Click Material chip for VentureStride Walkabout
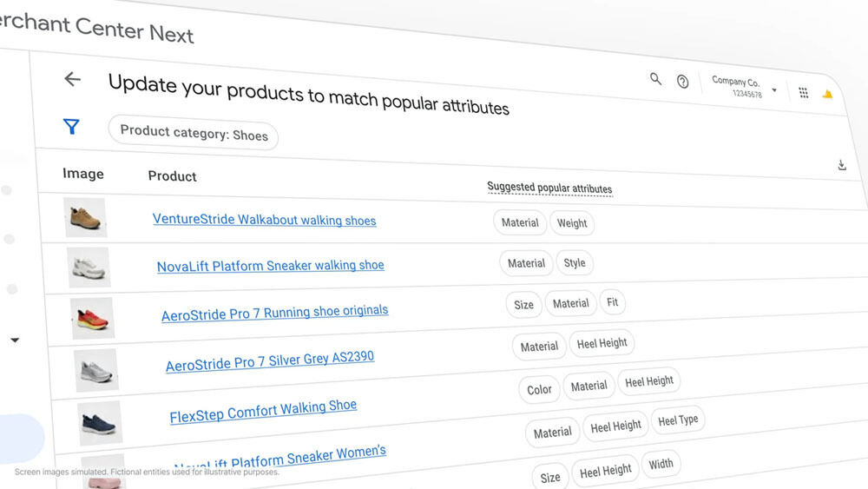Viewport: 868px width, 489px height. (x=520, y=222)
